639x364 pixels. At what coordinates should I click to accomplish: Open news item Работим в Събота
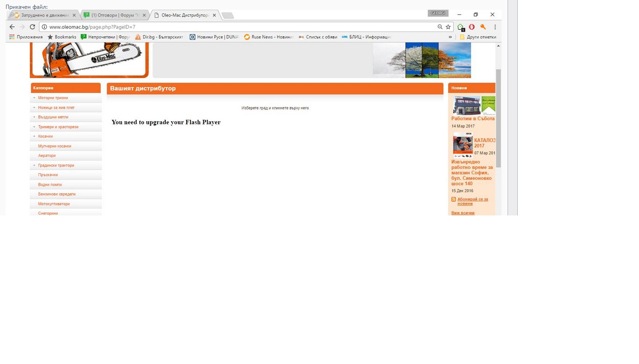(x=473, y=119)
